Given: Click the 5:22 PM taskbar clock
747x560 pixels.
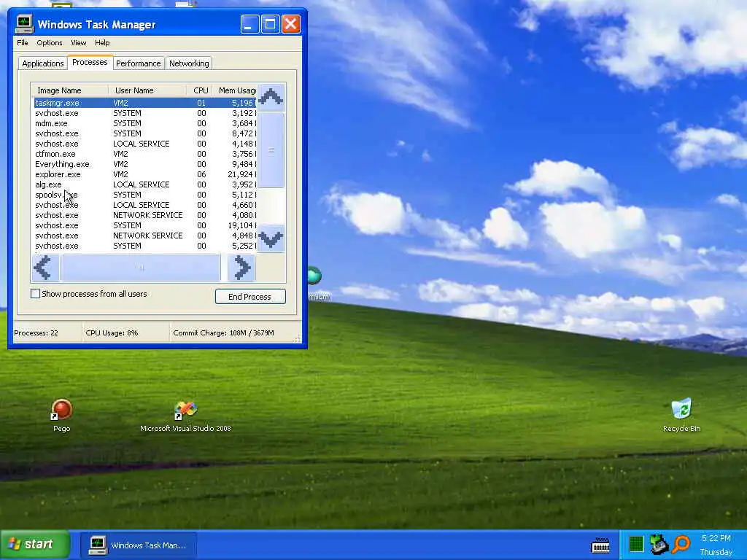Looking at the screenshot, I should (716, 538).
